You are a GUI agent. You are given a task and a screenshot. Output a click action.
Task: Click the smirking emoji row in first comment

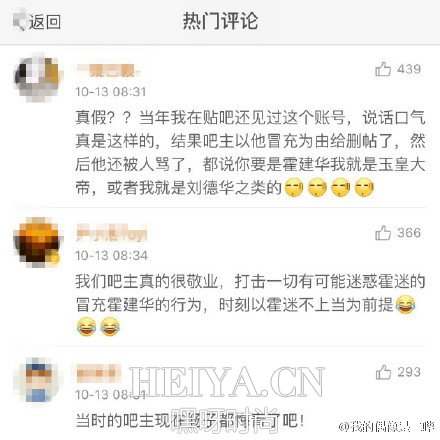(x=329, y=188)
